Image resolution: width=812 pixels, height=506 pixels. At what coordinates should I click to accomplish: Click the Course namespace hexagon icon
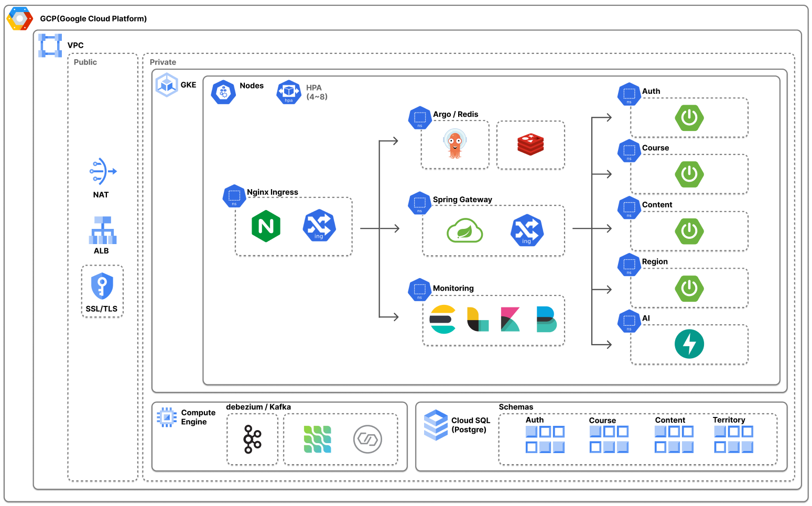629,151
